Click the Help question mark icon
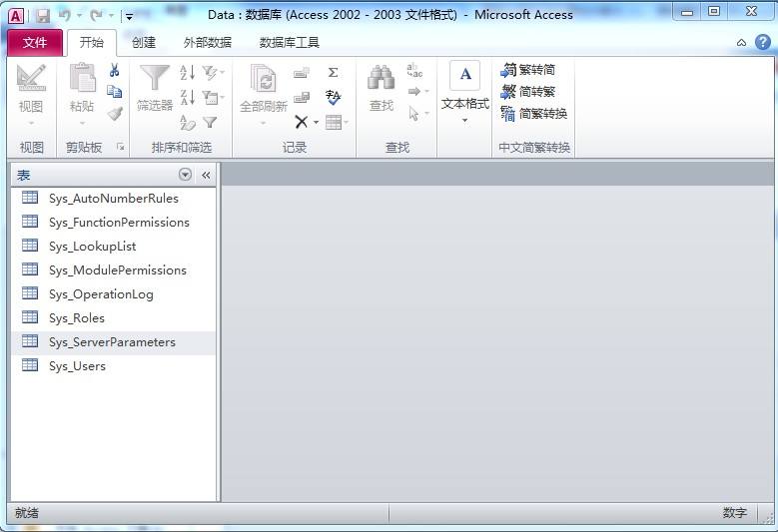This screenshot has height=532, width=778. point(762,42)
